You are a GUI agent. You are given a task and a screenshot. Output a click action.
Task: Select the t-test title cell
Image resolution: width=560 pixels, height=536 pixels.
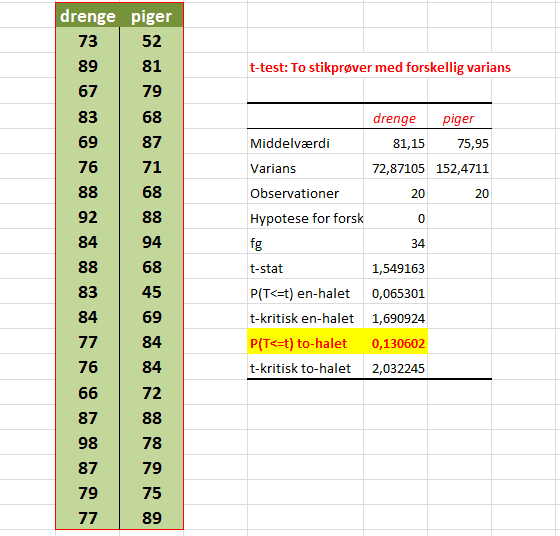[380, 67]
